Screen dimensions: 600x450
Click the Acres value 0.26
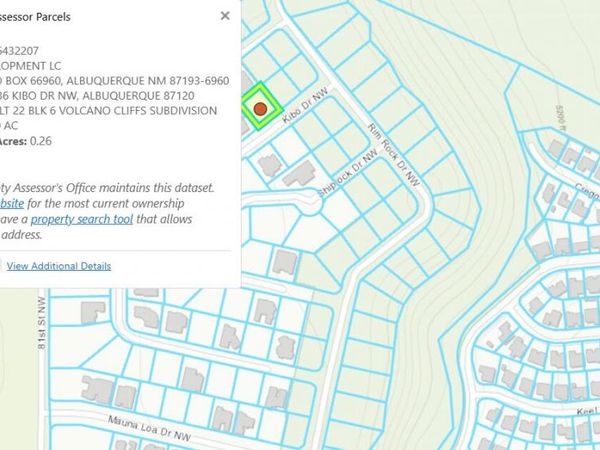click(x=41, y=142)
